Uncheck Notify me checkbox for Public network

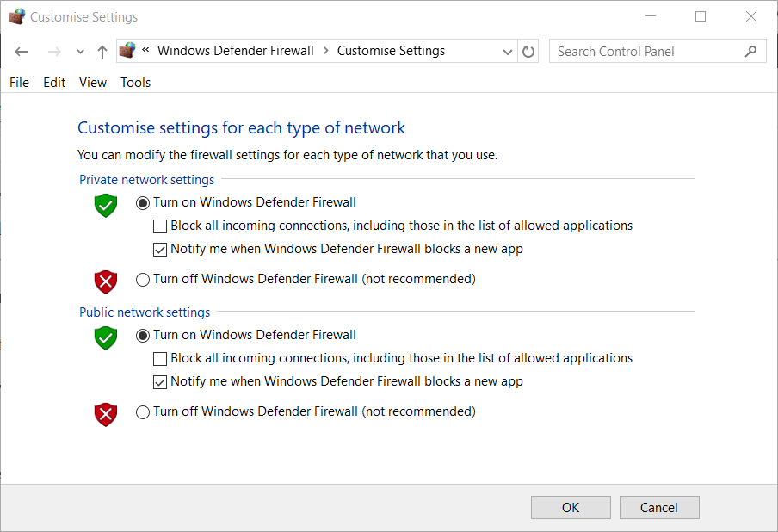pos(160,381)
